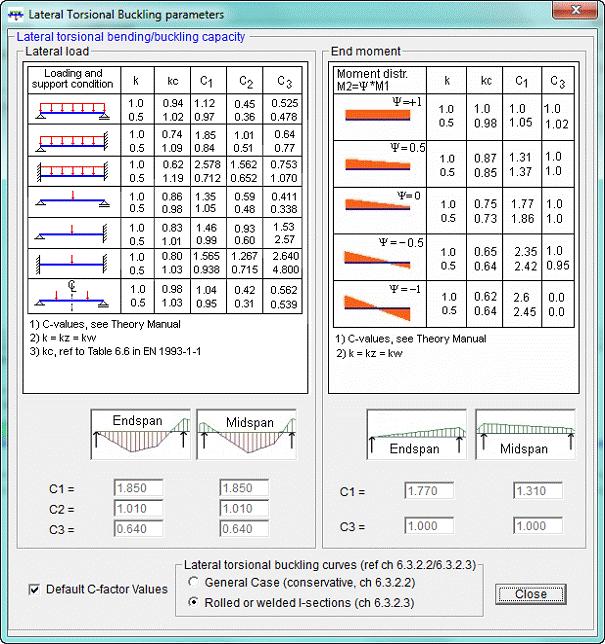Click lateral load Midspan C3 field
This screenshot has height=644, width=605.
244,529
